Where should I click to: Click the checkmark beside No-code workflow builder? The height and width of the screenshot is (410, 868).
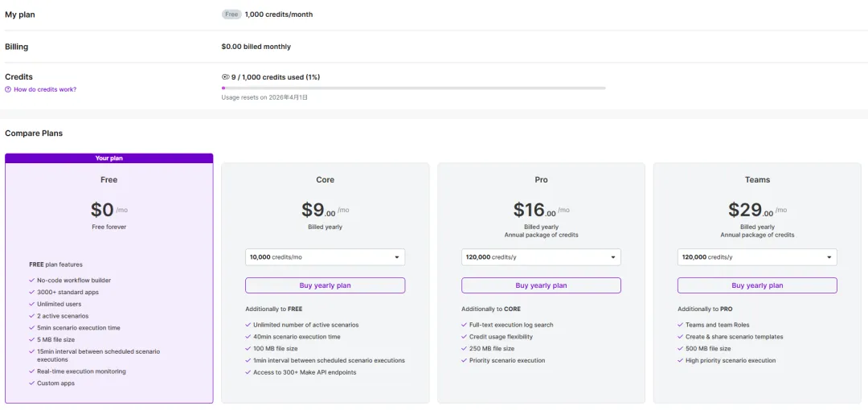pyautogui.click(x=31, y=281)
